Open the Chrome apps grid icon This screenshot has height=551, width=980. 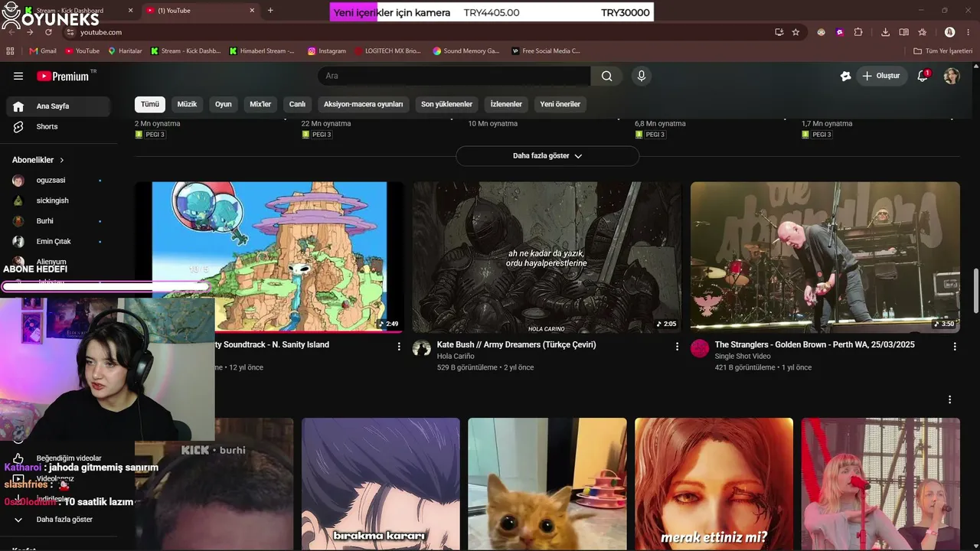point(10,51)
